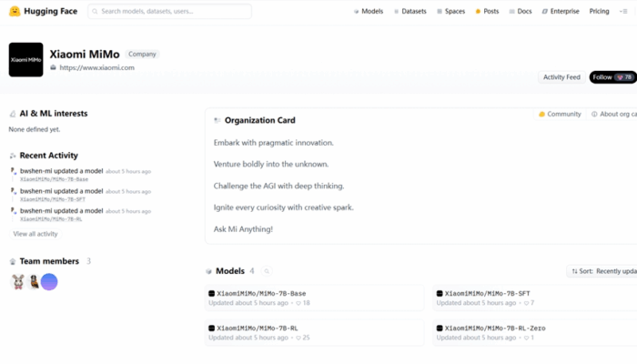Image resolution: width=637 pixels, height=364 pixels.
Task: Click the Hugging Face emoji logo
Action: [15, 11]
